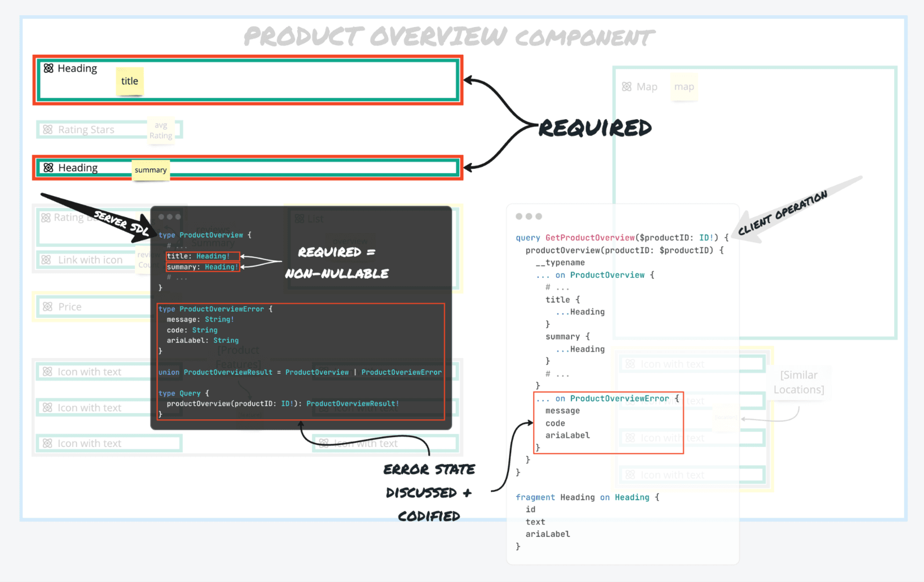This screenshot has height=582, width=924.
Task: Click the '... on ProductOverviewError {' line
Action: point(608,399)
